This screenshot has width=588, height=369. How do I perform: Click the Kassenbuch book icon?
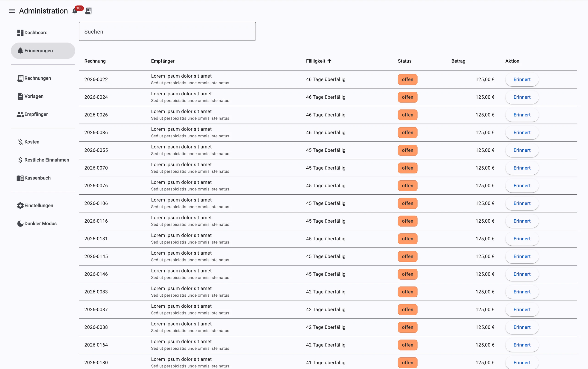click(20, 178)
